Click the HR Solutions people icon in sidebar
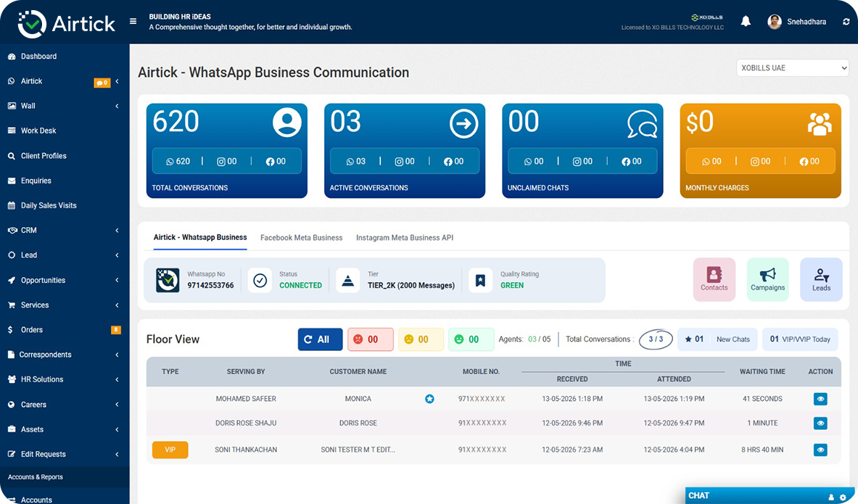The image size is (858, 504). [x=12, y=380]
